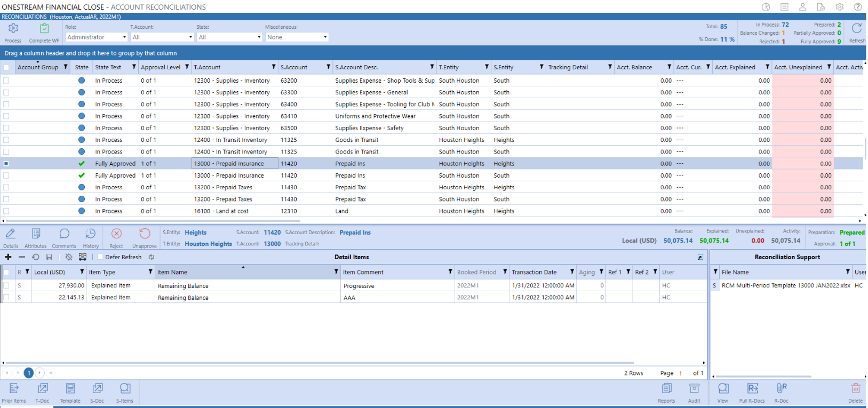Viewport: 868px width, 408px height.
Task: Open the Audit icon
Action: click(695, 388)
